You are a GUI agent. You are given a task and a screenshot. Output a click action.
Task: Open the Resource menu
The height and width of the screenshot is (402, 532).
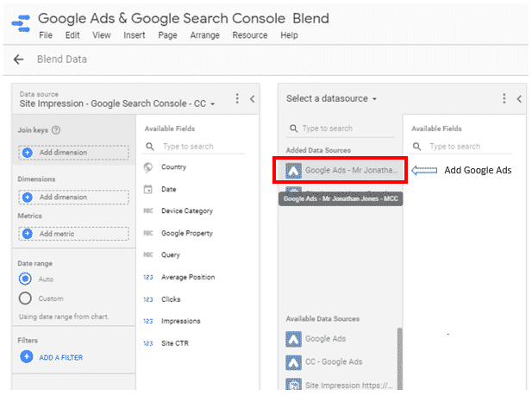pos(250,35)
